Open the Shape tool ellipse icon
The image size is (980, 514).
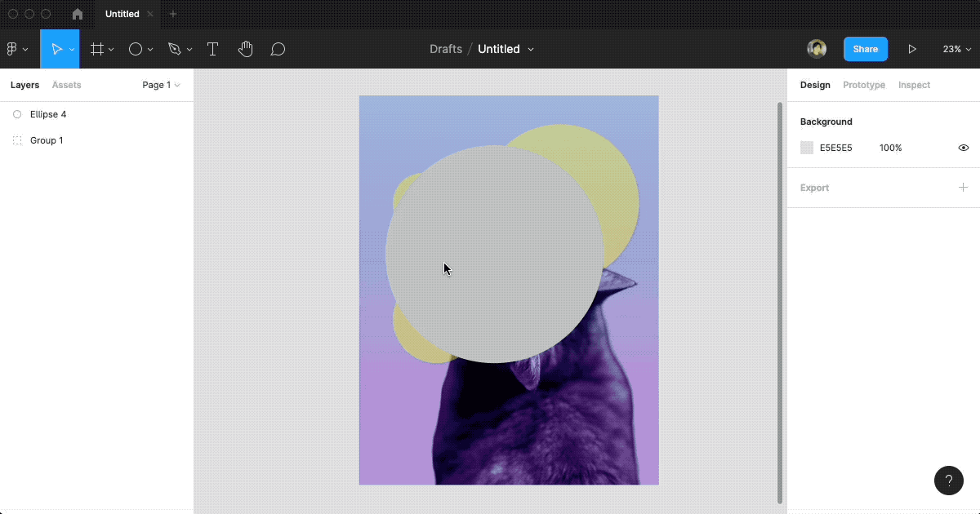point(136,48)
